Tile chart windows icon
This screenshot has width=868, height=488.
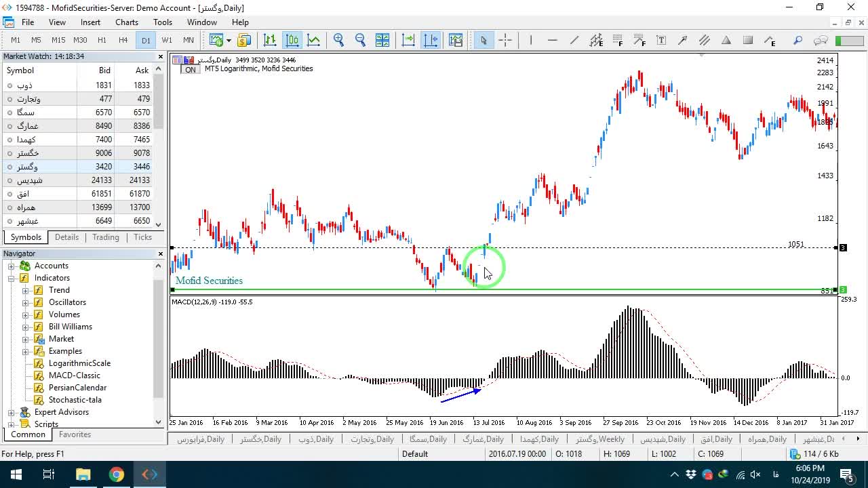click(382, 40)
